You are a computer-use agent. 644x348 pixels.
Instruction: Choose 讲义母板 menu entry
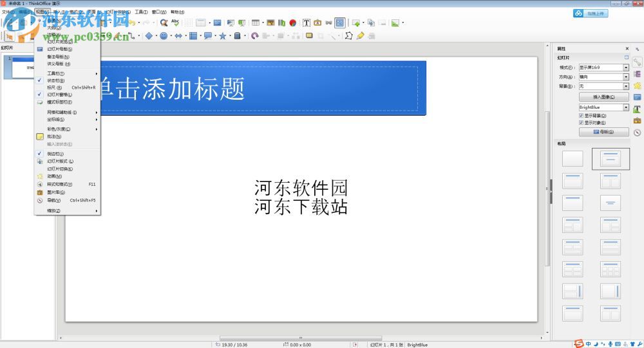click(x=68, y=64)
